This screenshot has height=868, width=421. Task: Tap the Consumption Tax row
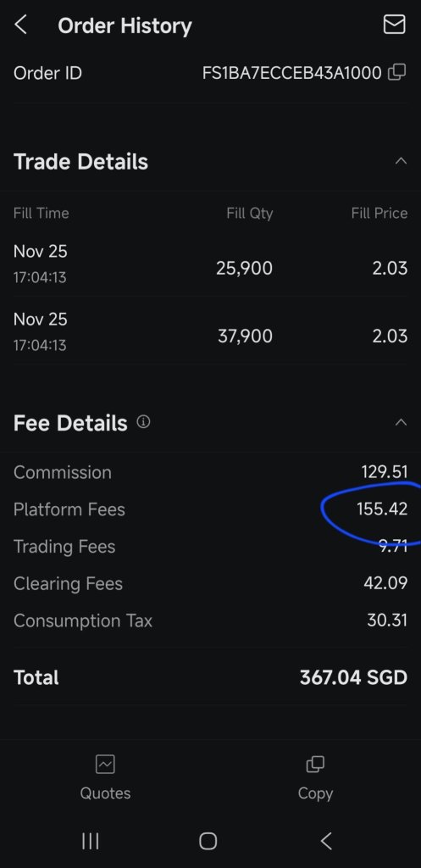point(210,620)
